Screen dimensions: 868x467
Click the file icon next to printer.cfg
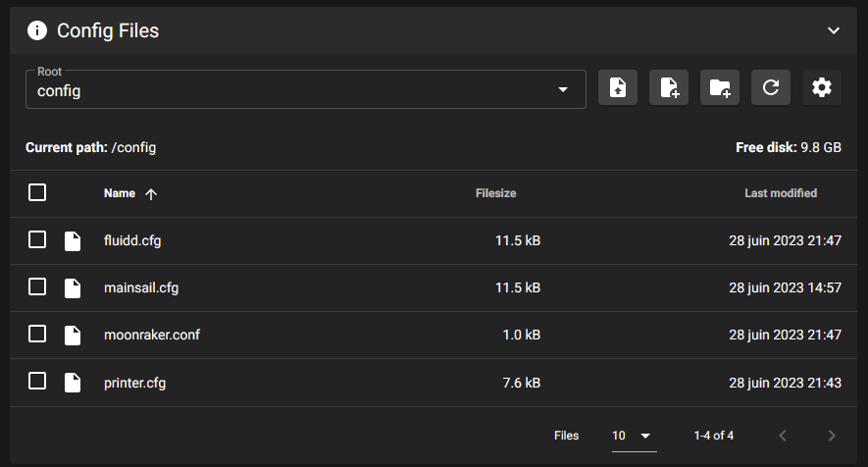[x=73, y=383]
